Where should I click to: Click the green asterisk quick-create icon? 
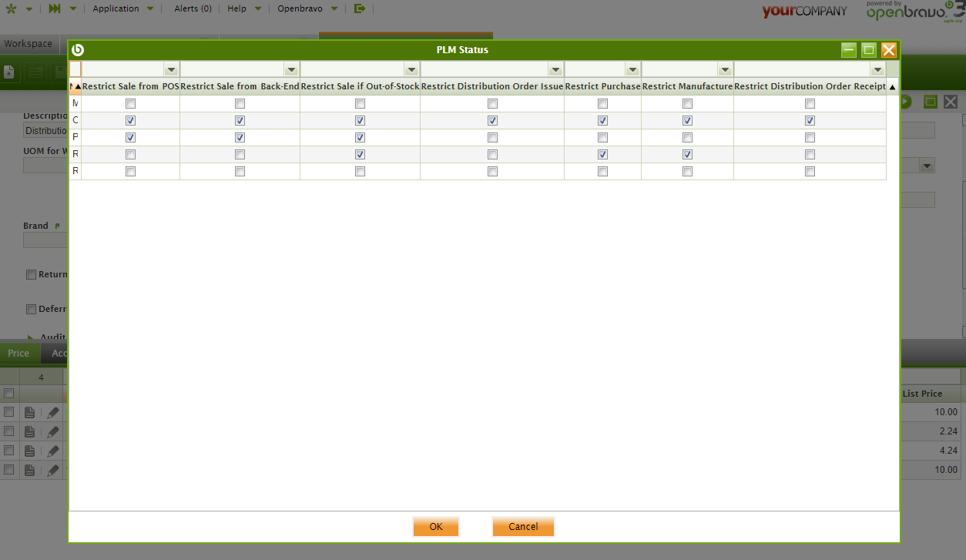[11, 9]
